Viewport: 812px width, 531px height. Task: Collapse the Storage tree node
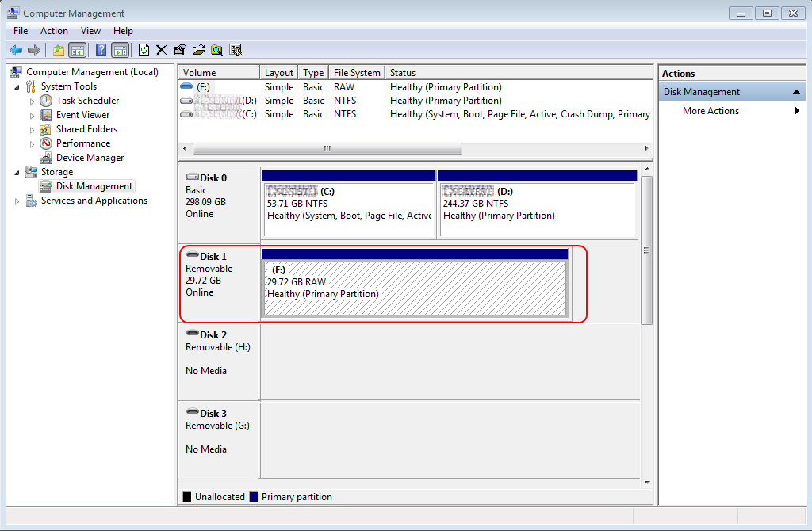point(17,172)
